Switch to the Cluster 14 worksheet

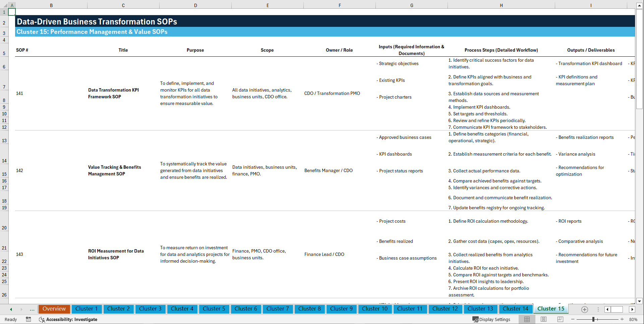(x=515, y=309)
